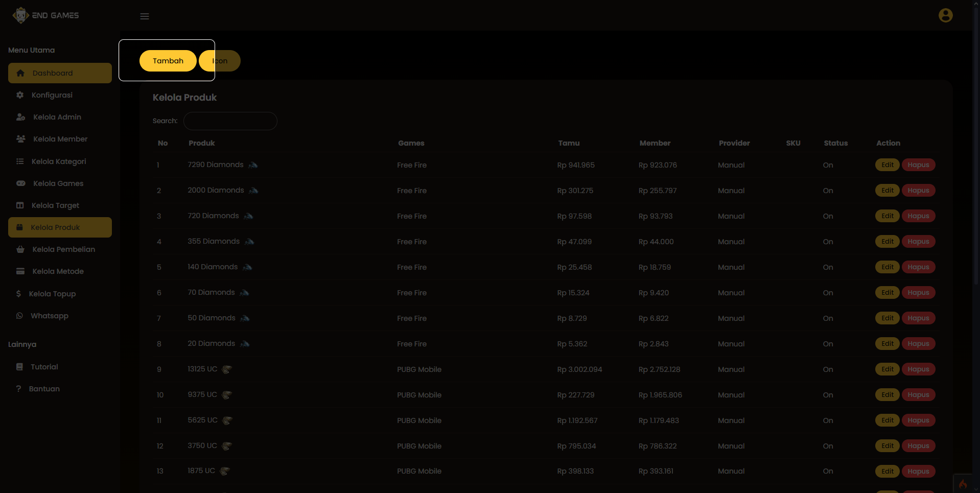Screen dimensions: 980x493
Task: Click the Kelola Games gamepad icon
Action: coord(21,183)
